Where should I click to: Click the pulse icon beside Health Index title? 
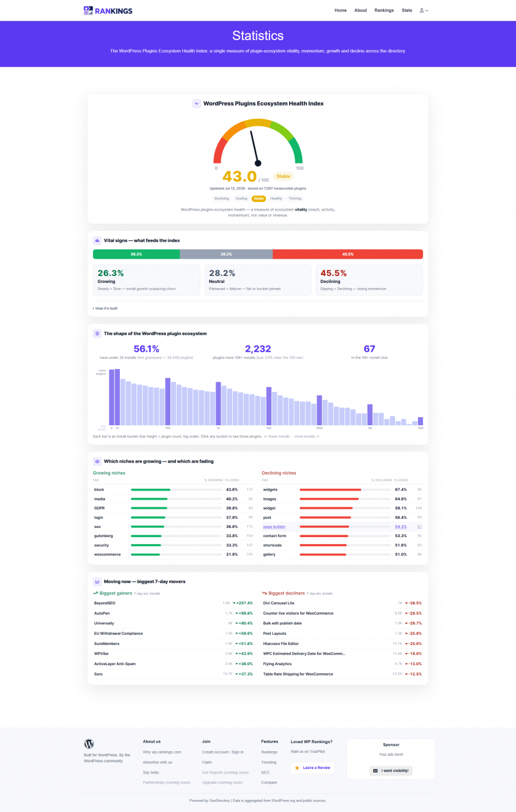coord(197,104)
